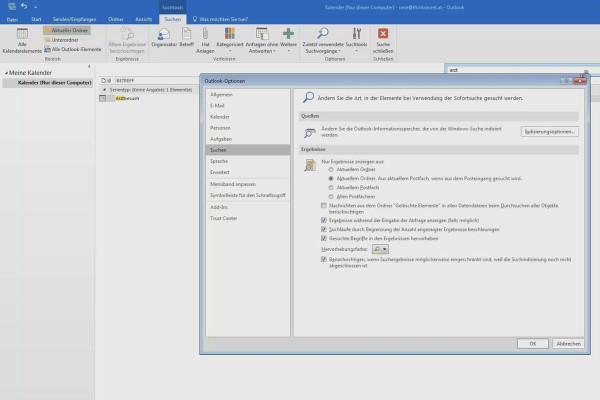
Task: Click the dialog help question mark button
Action: (x=566, y=81)
